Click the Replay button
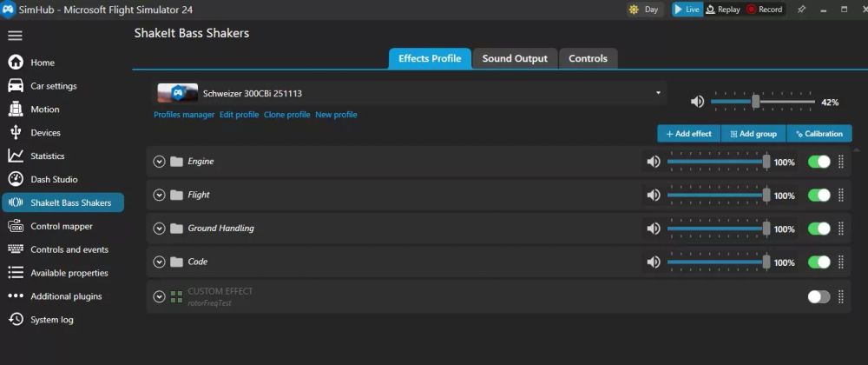Image resolution: width=868 pixels, height=365 pixels. click(722, 10)
